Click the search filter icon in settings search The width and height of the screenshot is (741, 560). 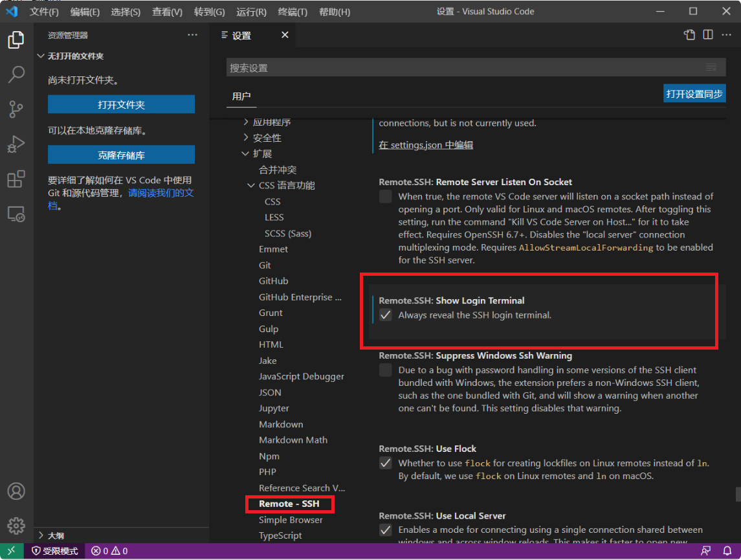pos(711,67)
